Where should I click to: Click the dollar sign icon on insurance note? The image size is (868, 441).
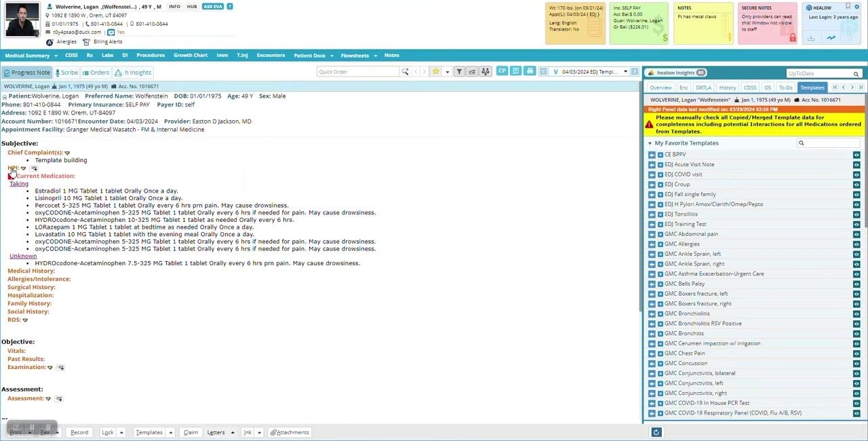pyautogui.click(x=665, y=38)
